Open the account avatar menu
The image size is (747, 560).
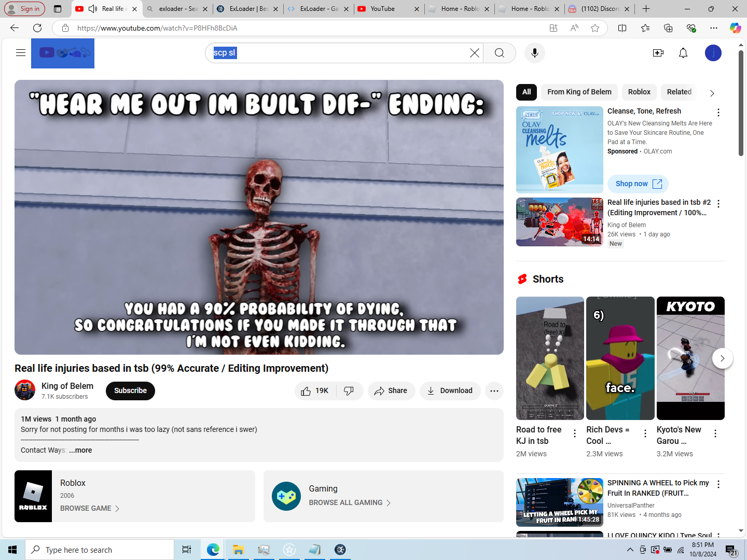[x=713, y=53]
